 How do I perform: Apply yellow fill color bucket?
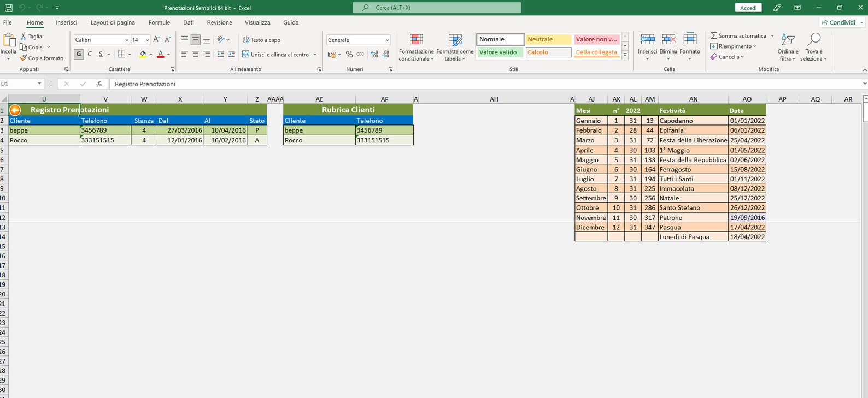(143, 54)
